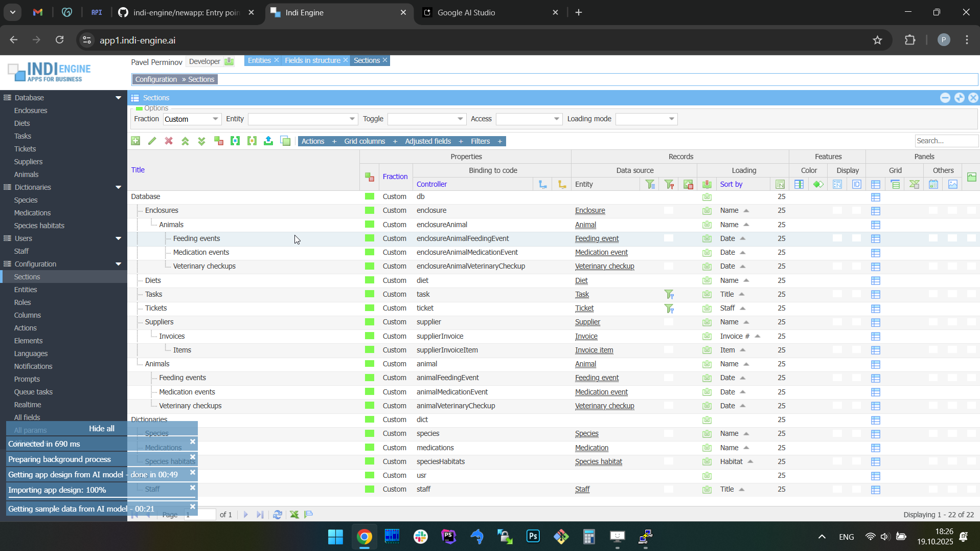Click Hide all notifications button
980x551 pixels.
click(101, 429)
